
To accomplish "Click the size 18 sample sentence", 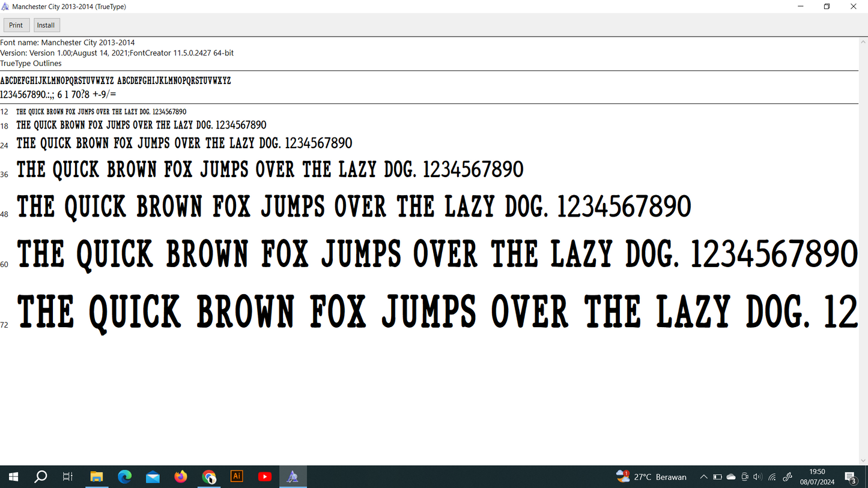I will coord(141,125).
